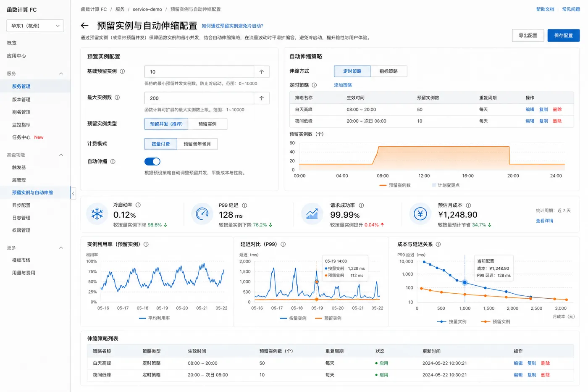The height and width of the screenshot is (392, 588).
Task: Open the 华东1（杭州）region dropdown
Action: (x=35, y=26)
